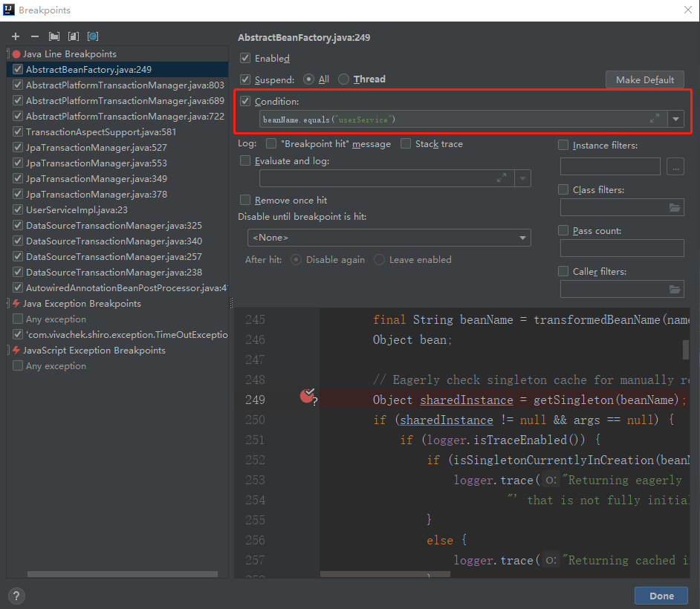The width and height of the screenshot is (700, 609).
Task: Enable the Remove once hit checkbox
Action: click(x=245, y=201)
